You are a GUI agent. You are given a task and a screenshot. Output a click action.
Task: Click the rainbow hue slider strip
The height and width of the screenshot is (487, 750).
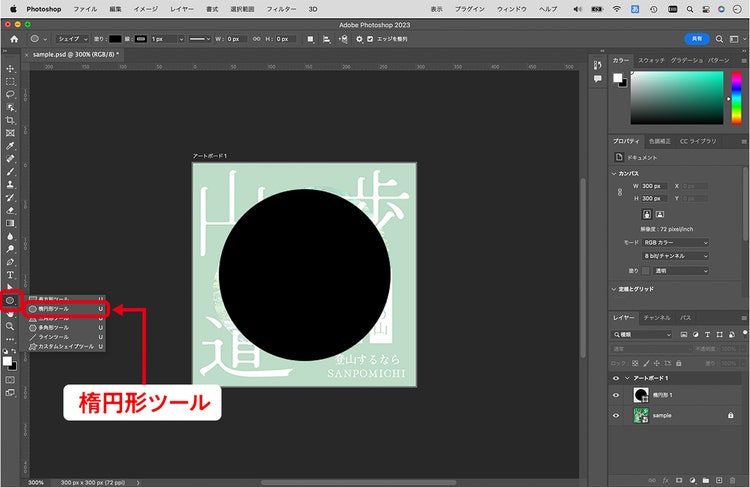737,98
